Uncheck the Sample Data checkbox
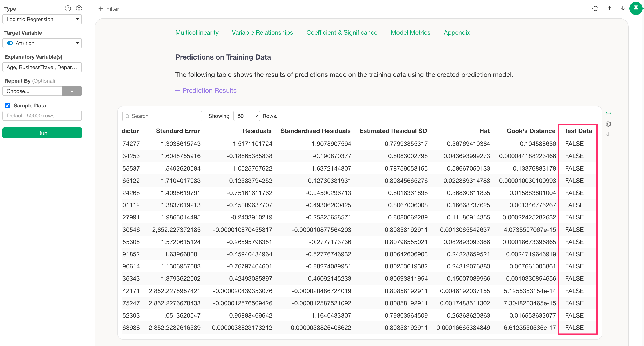 click(x=8, y=105)
